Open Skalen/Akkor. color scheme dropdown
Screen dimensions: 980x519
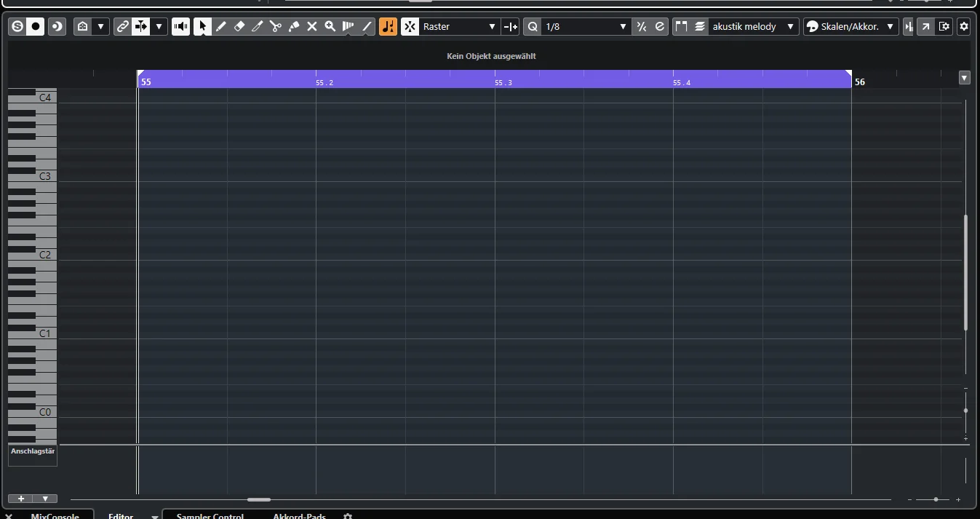click(x=859, y=27)
